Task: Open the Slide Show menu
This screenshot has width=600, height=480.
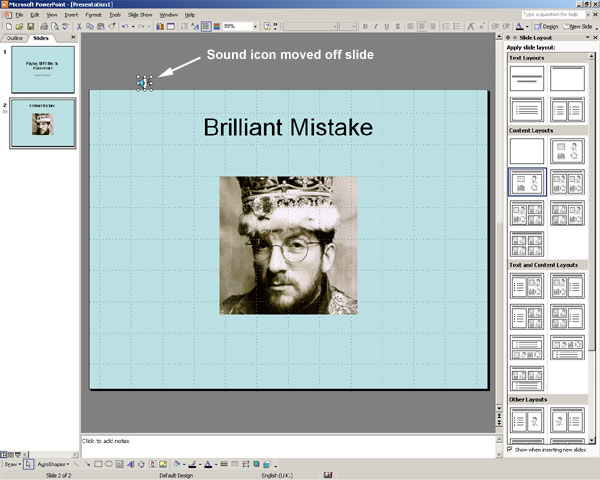Action: 139,15
